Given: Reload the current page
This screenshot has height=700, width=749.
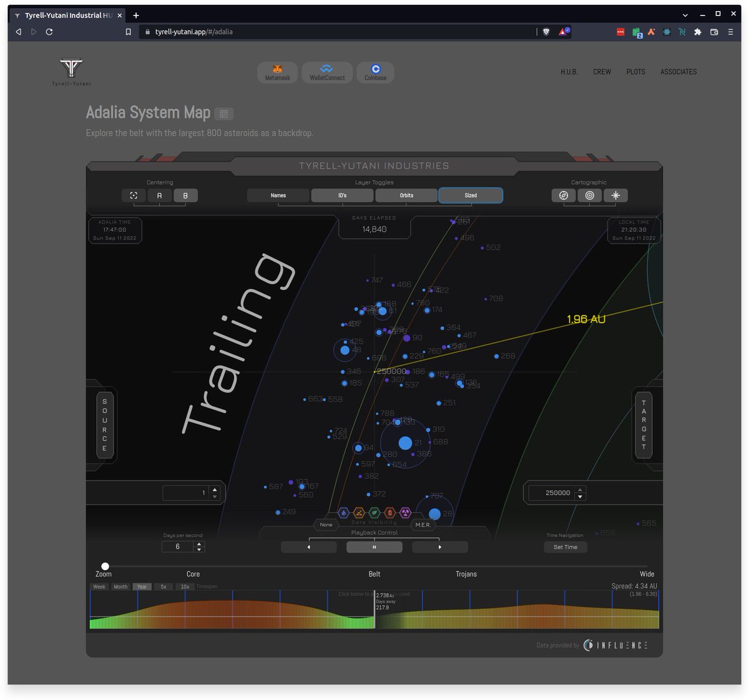Looking at the screenshot, I should pyautogui.click(x=49, y=32).
